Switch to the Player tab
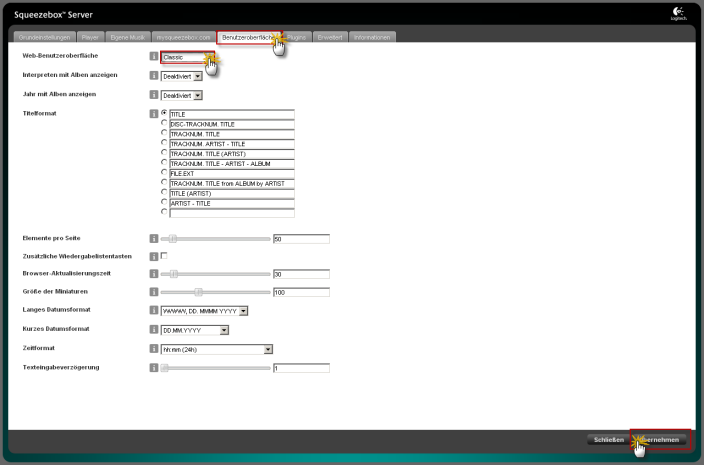The image size is (704, 465). click(x=90, y=37)
